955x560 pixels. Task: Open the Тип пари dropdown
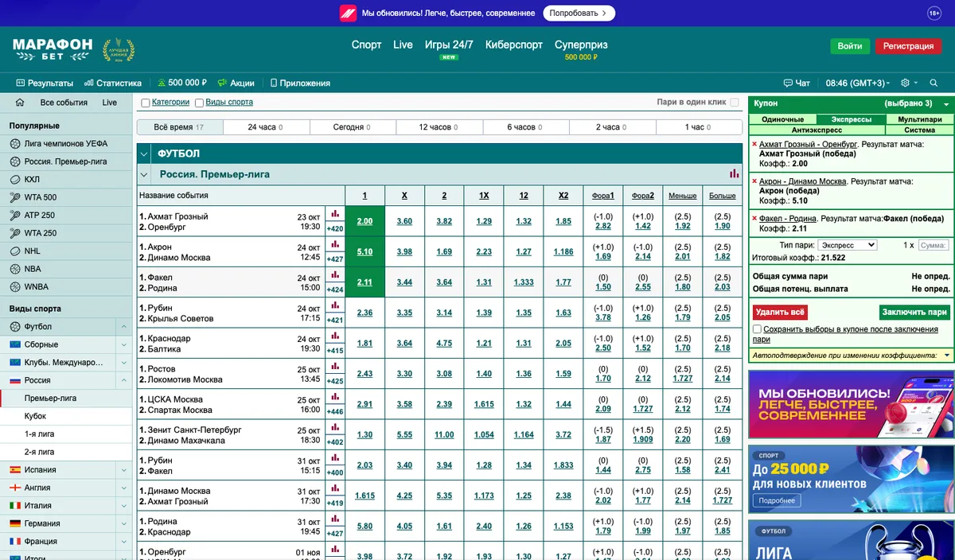[x=848, y=245]
